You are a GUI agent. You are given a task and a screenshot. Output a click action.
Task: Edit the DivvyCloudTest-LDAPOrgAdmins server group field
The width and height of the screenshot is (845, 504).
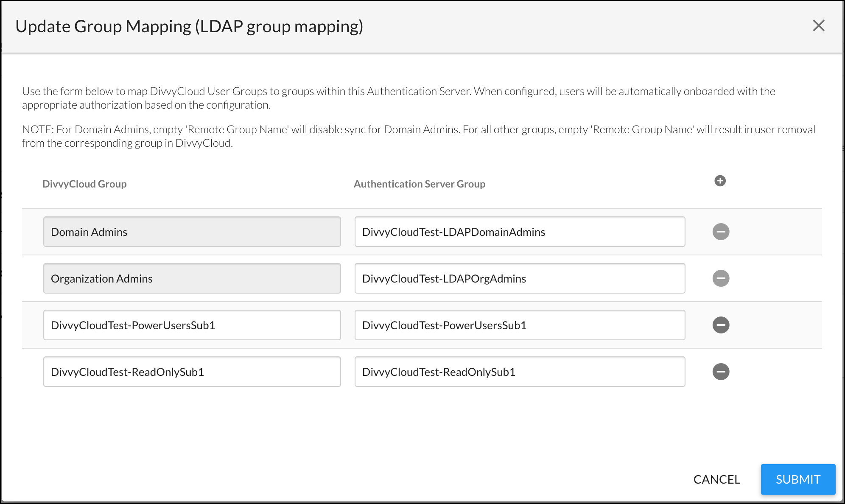coord(520,278)
